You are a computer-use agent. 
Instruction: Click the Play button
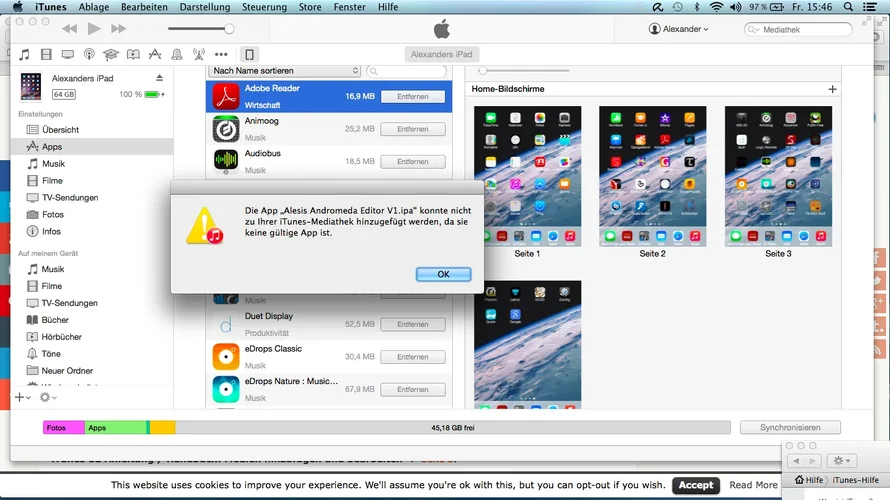click(94, 29)
